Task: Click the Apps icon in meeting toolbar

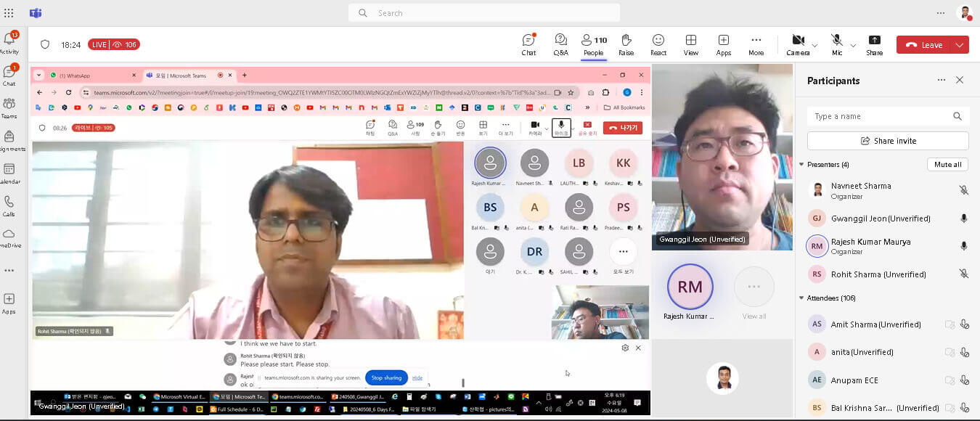Action: 724,44
